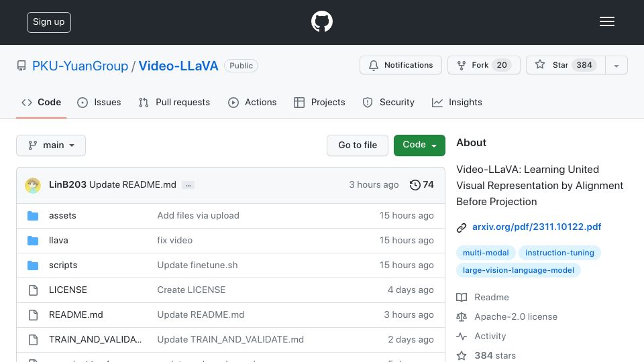Screen dimensions: 644x362
Task: Click the fork count badge 20
Action: [502, 65]
